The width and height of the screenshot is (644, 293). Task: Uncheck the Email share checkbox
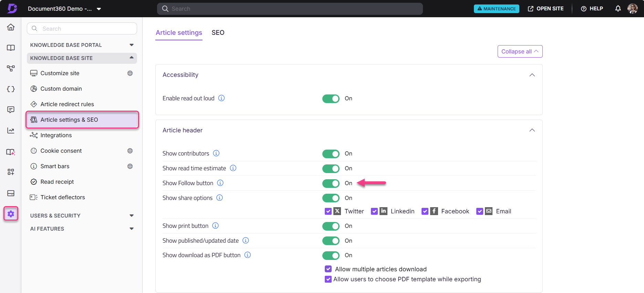coord(480,211)
